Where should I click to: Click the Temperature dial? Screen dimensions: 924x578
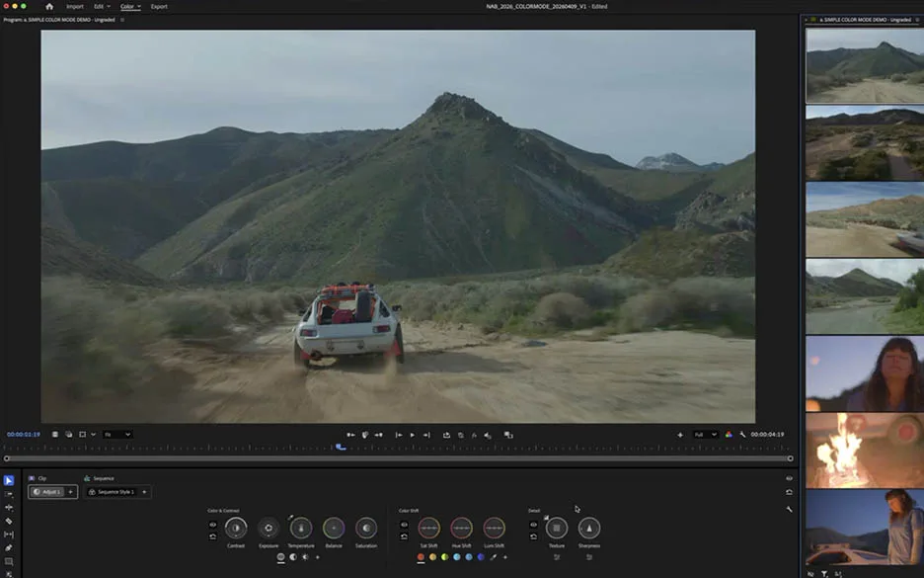click(301, 528)
